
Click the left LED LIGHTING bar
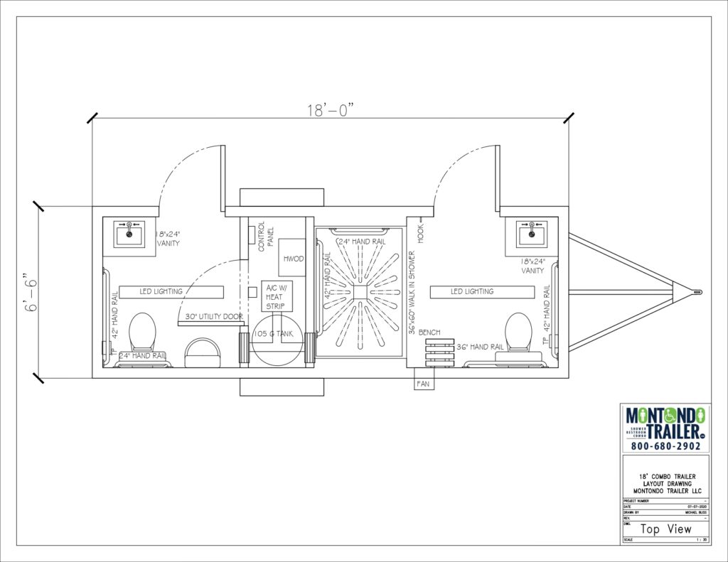[171, 291]
